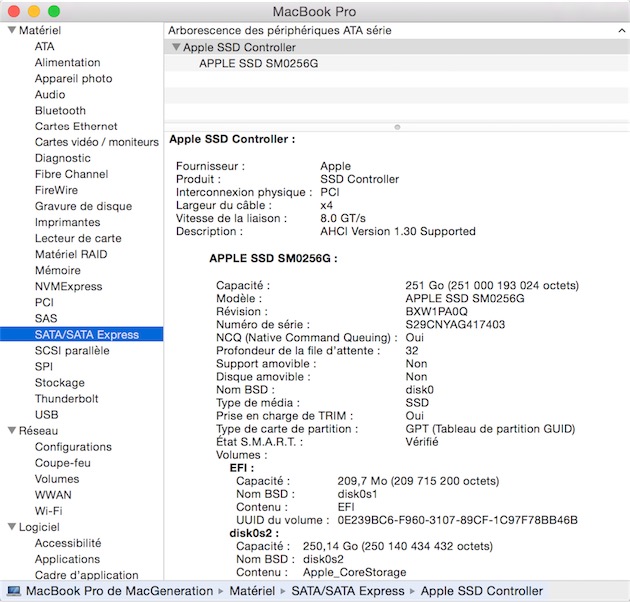The height and width of the screenshot is (602, 630).
Task: Collapse the Matériel section triangle
Action: click(11, 31)
